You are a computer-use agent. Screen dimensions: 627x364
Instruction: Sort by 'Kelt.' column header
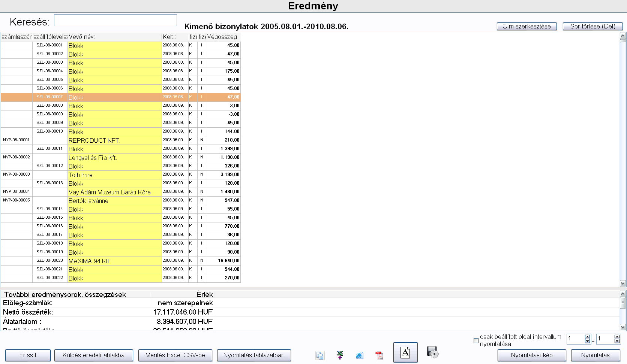(175, 37)
